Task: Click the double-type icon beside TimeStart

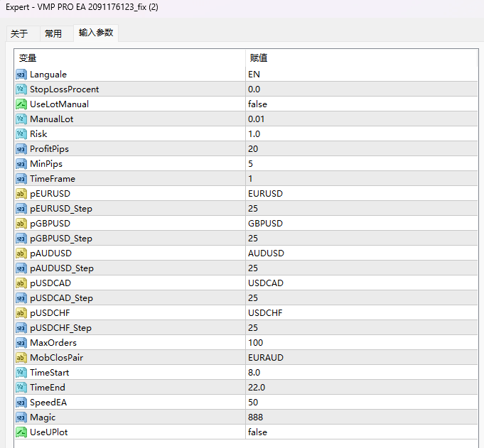Action: [21, 373]
